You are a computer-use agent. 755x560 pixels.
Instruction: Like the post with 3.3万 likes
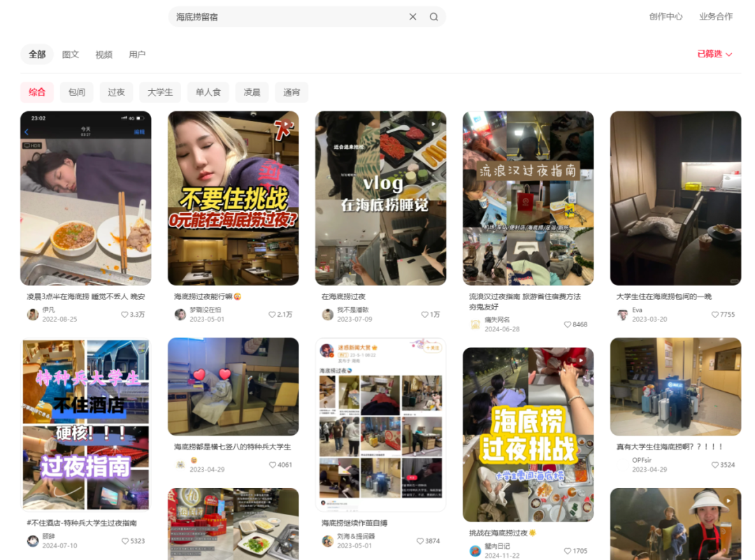(x=124, y=315)
